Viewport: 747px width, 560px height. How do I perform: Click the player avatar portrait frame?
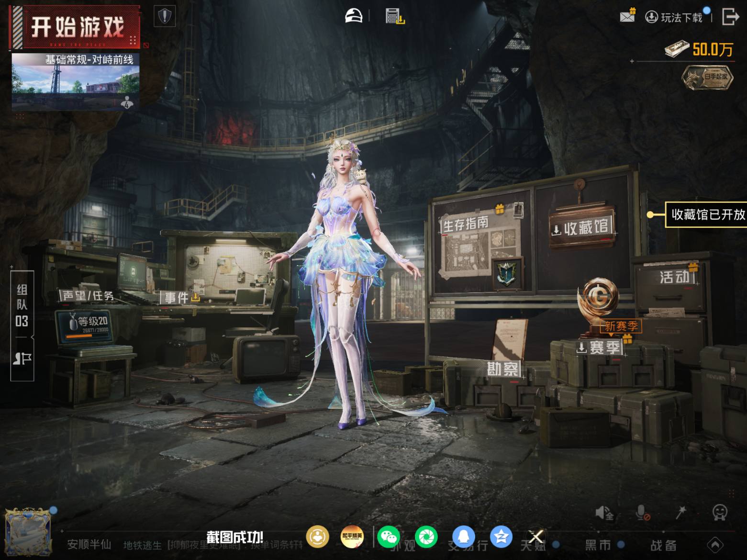coord(28,532)
